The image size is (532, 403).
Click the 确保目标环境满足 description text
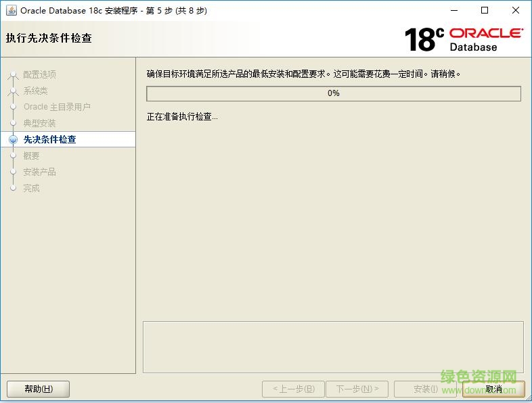pyautogui.click(x=304, y=74)
